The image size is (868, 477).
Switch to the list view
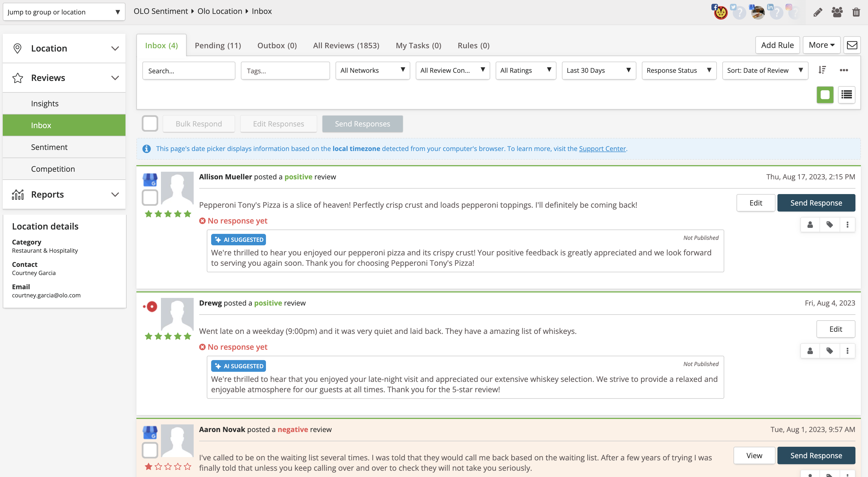click(846, 95)
